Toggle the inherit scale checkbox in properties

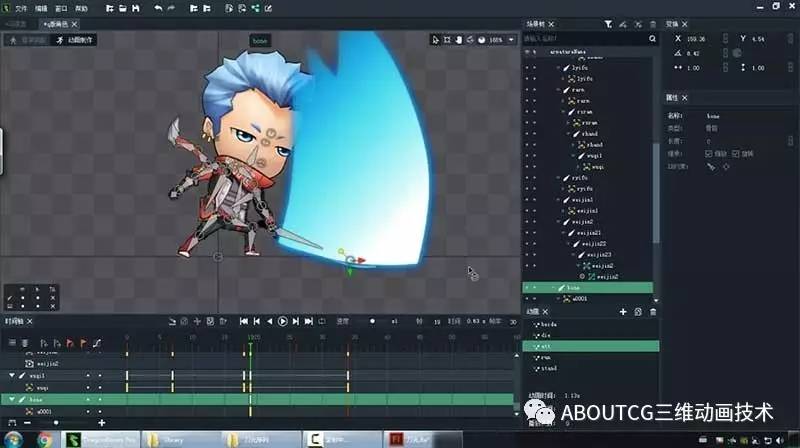tap(708, 153)
